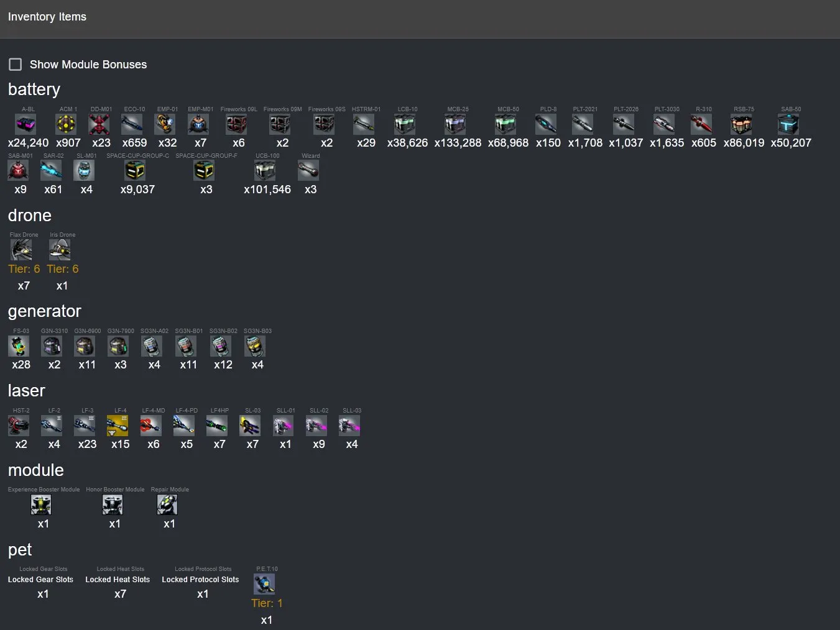The width and height of the screenshot is (840, 630).
Task: Click the Wizard item icon
Action: pos(308,170)
